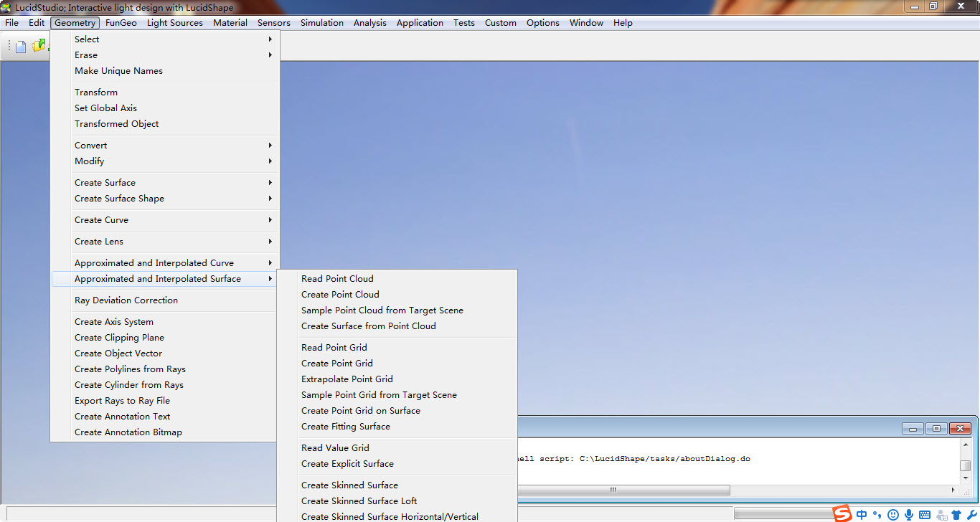Select Create Fitting Surface

coord(397,427)
